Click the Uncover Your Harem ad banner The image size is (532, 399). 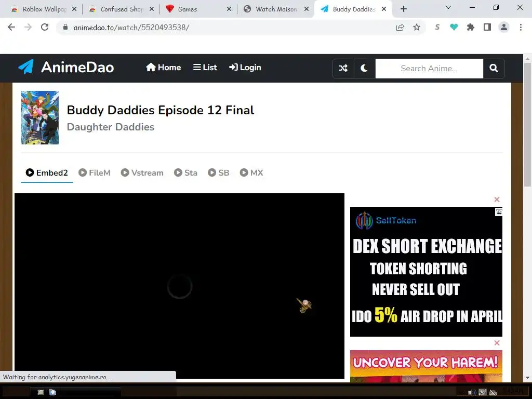pyautogui.click(x=426, y=366)
